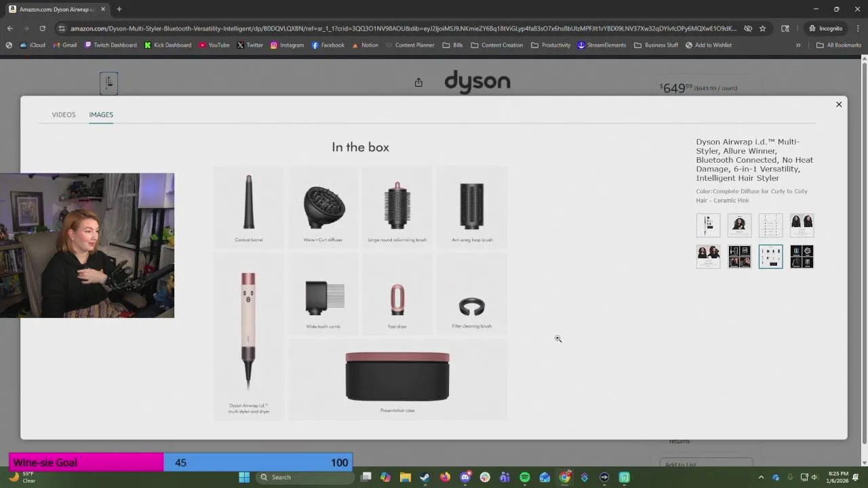Click the crossed-eye tracking icon in address bar
Screen dimensions: 868x488
(x=747, y=28)
